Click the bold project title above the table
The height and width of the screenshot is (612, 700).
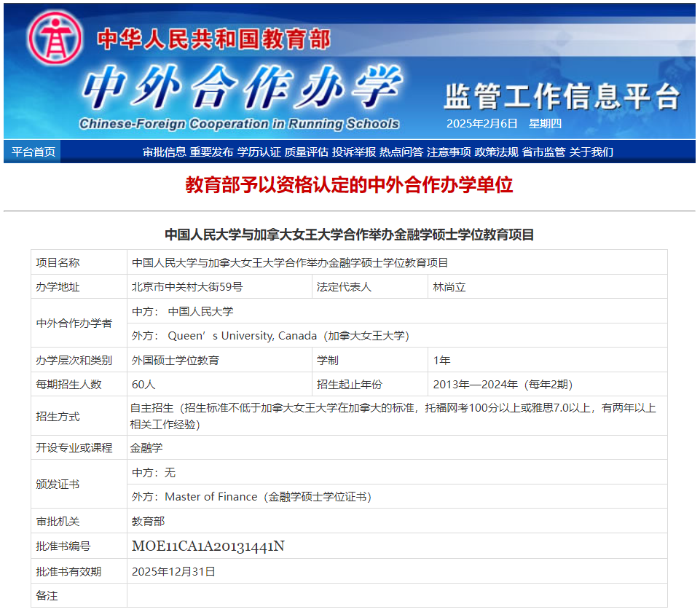click(349, 235)
